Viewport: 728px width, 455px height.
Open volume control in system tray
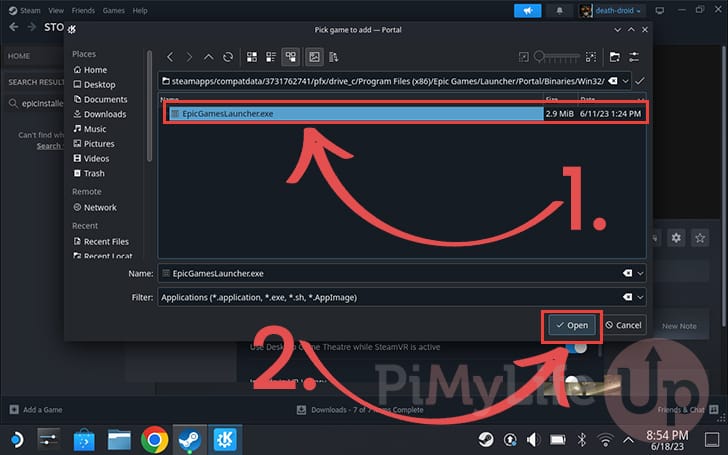click(533, 439)
